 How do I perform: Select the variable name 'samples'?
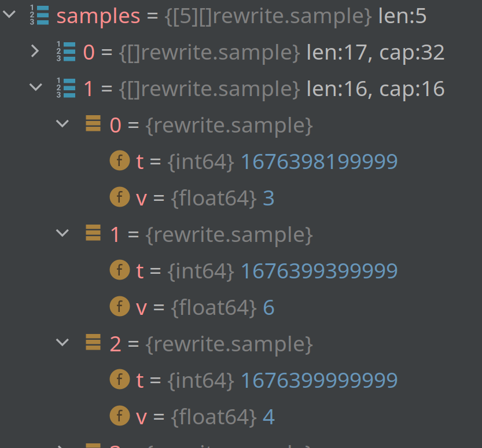pyautogui.click(x=98, y=16)
